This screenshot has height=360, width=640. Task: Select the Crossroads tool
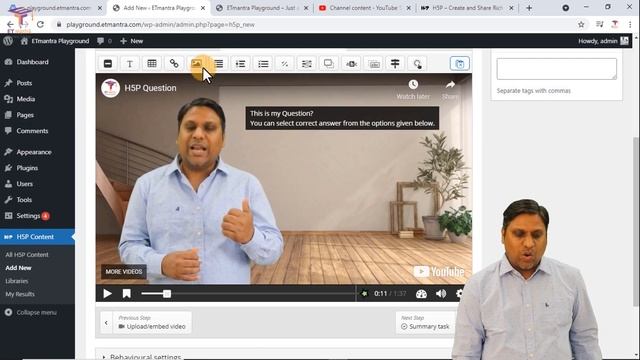(x=395, y=64)
